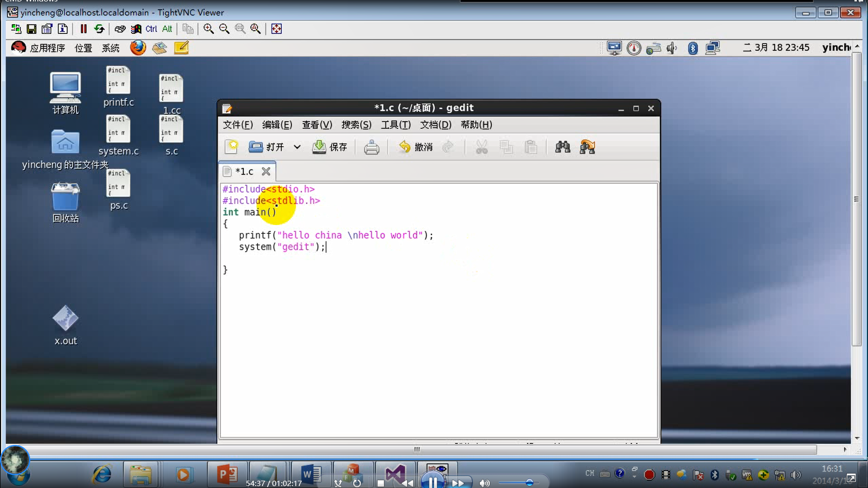Open yincheng 的主文件夹 home folder icon
The height and width of the screenshot is (488, 868).
[65, 150]
